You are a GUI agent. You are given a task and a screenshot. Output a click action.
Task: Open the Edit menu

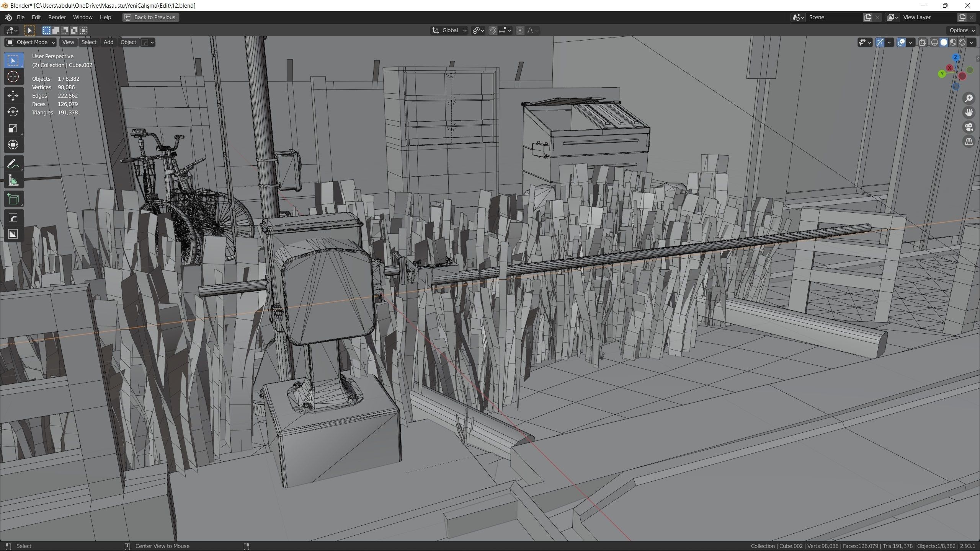(36, 17)
